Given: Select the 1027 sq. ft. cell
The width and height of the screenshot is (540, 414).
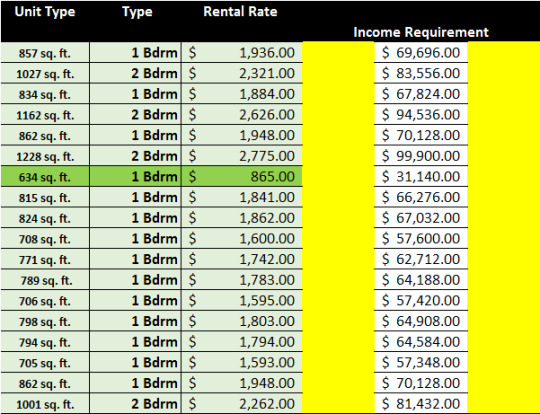Looking at the screenshot, I should click(x=45, y=73).
